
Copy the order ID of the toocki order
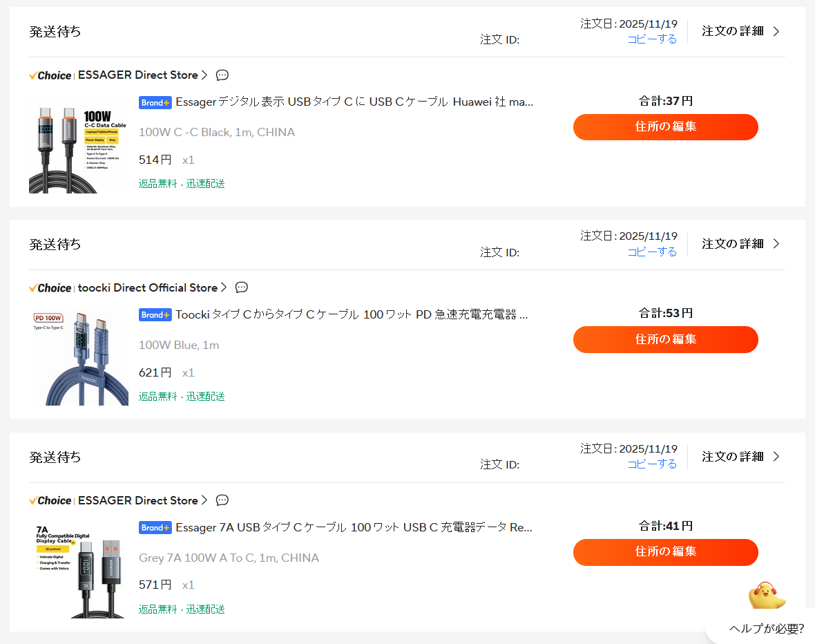tap(652, 252)
